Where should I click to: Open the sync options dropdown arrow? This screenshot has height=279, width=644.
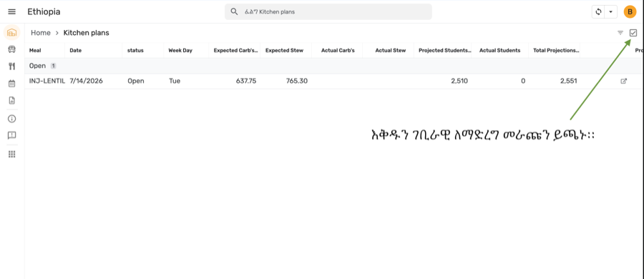pos(611,11)
